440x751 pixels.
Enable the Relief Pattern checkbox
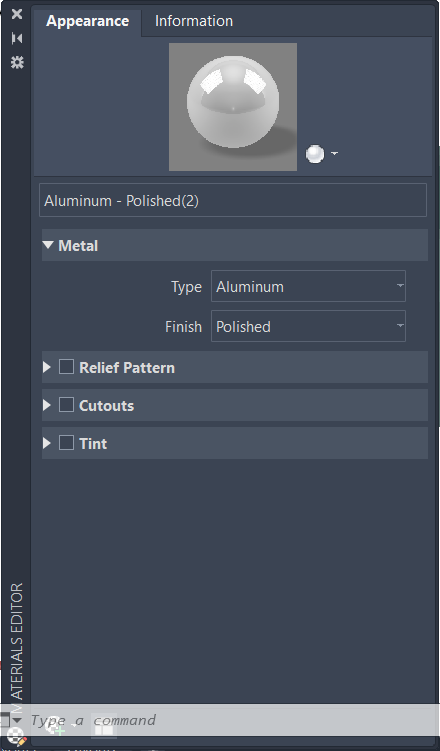click(66, 367)
